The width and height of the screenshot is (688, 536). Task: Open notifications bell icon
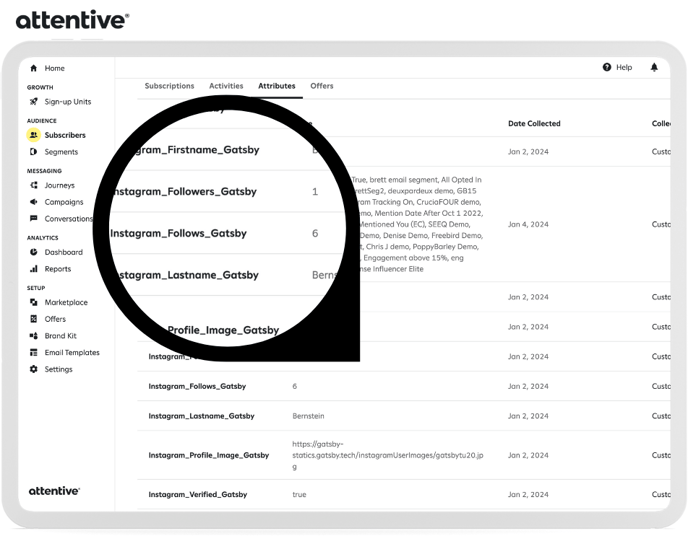pos(654,67)
